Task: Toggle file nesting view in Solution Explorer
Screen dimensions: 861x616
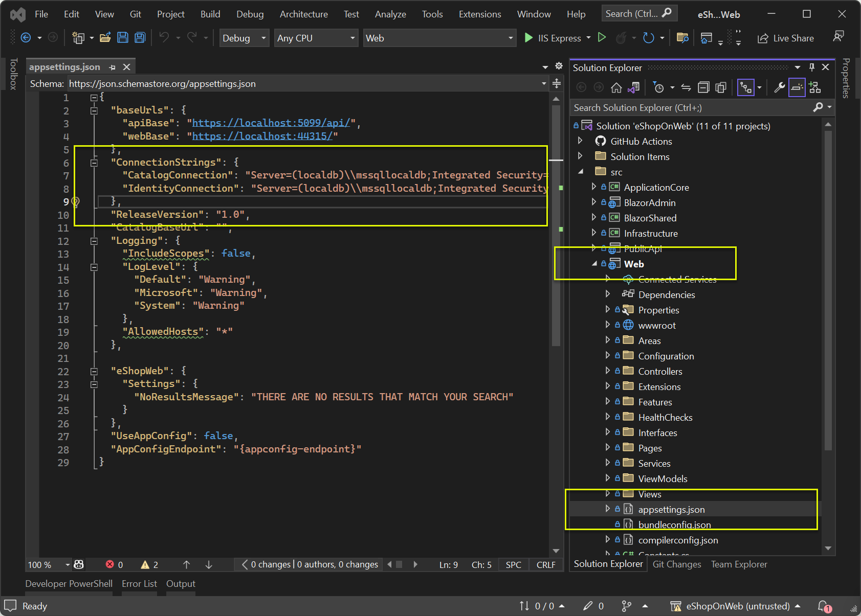Action: click(746, 88)
